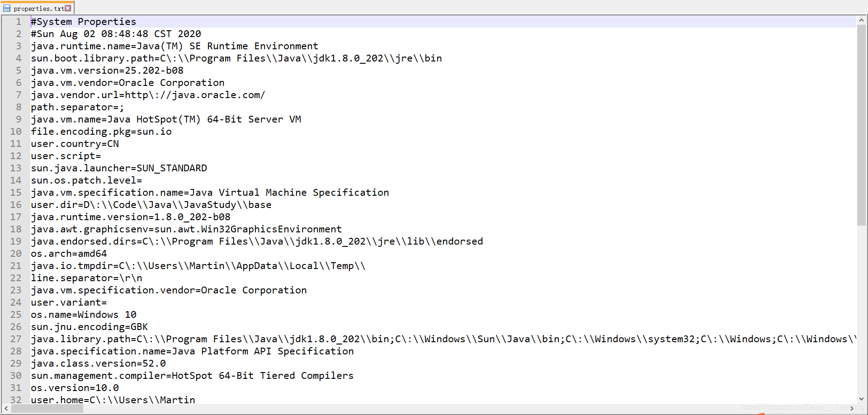Click the java.io.tmpdir line
Screen dimensions: 868x415
(x=198, y=266)
